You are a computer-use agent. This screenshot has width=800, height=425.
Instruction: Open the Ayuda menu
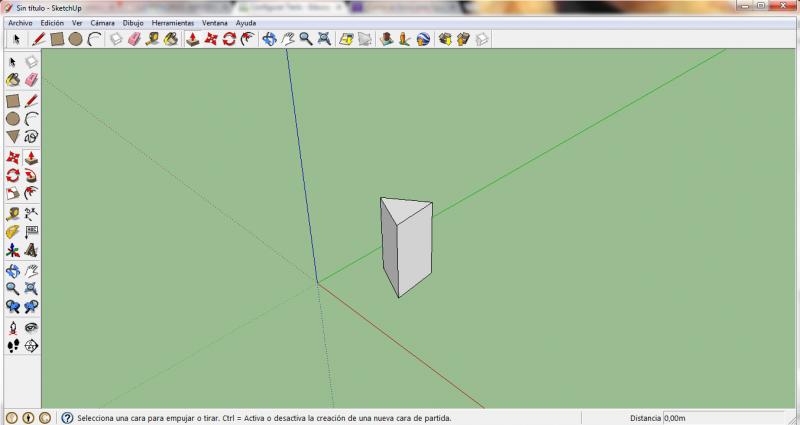(246, 22)
